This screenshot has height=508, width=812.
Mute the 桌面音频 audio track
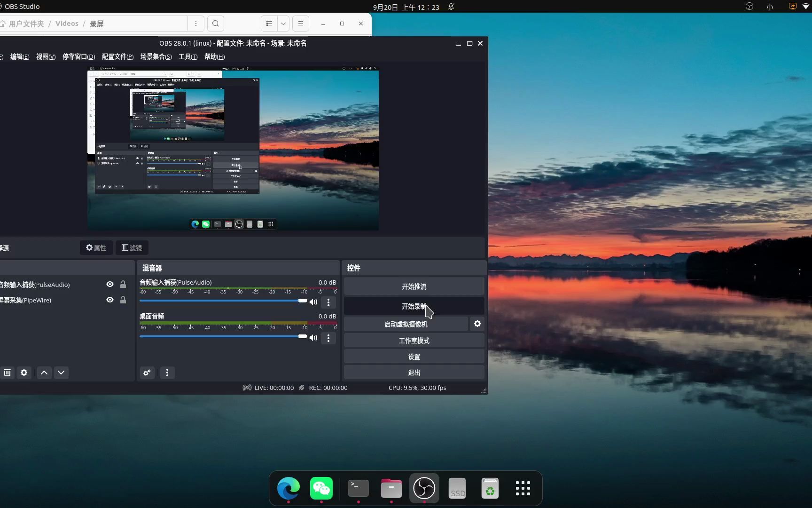tap(313, 337)
